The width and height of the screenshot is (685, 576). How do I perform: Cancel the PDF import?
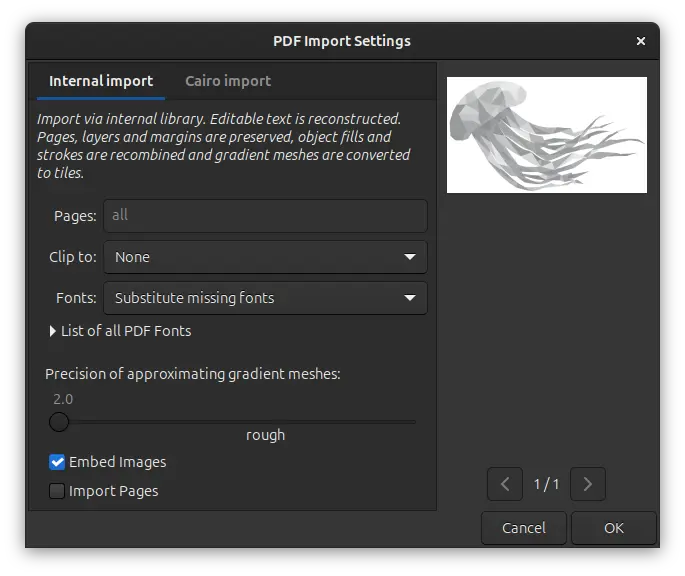[x=524, y=528]
